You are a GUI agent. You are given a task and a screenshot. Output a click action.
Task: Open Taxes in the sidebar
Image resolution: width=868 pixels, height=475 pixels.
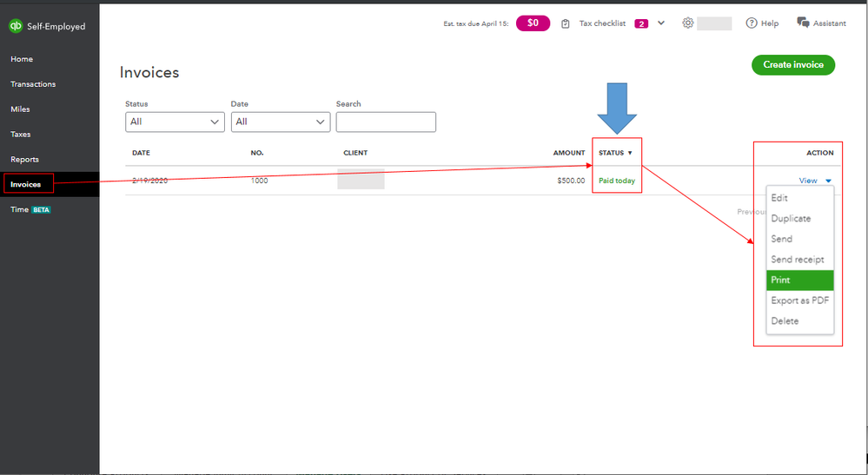[21, 135]
